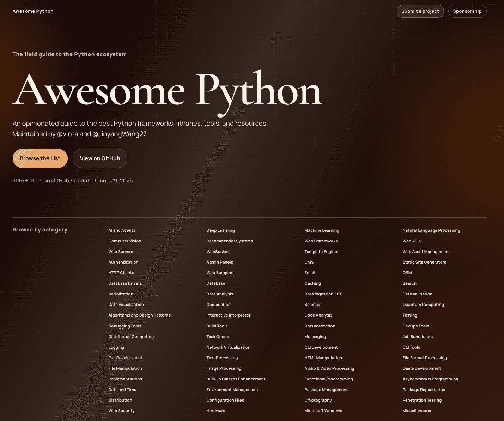The image size is (504, 421).
Task: Open the Database Drivers category
Action: (125, 283)
